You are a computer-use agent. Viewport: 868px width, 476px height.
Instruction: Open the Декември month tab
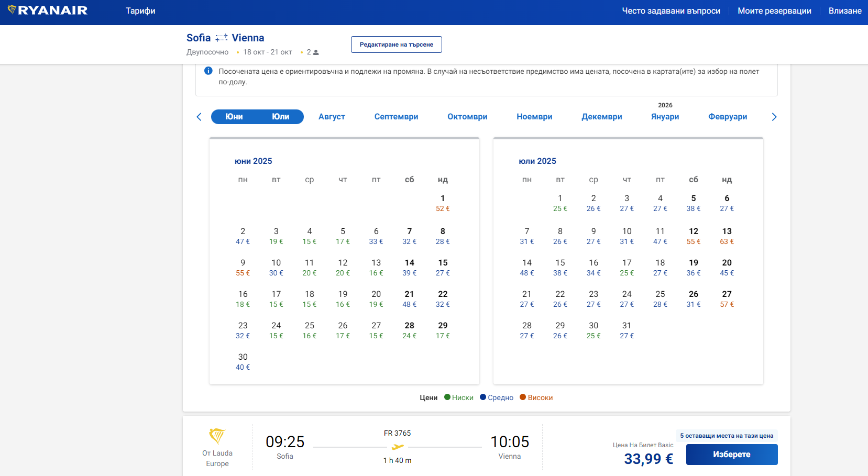coord(601,117)
